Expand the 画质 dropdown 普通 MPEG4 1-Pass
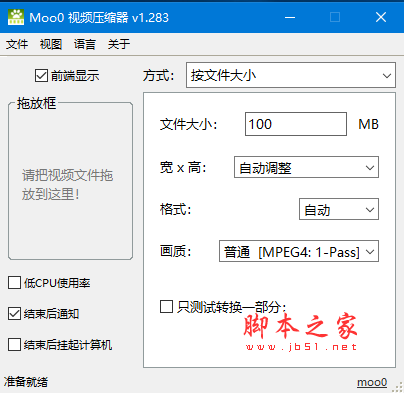This screenshot has width=404, height=393. click(x=299, y=251)
